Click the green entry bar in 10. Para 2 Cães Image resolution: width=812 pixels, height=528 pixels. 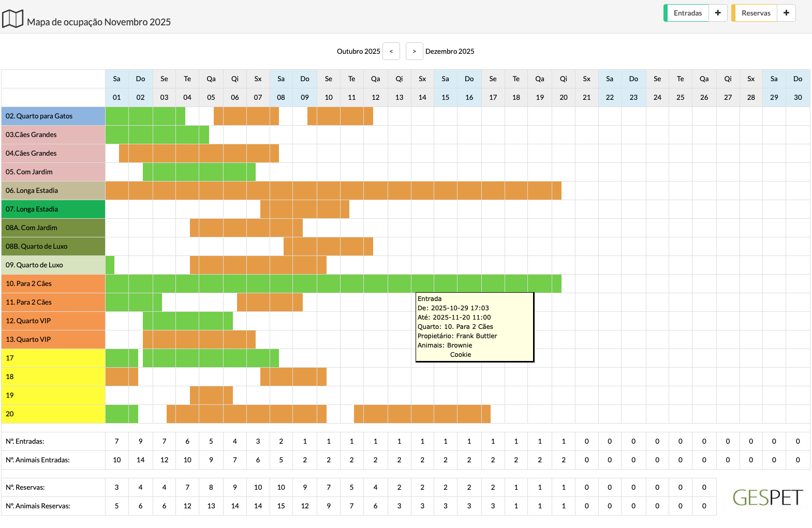[x=333, y=284]
